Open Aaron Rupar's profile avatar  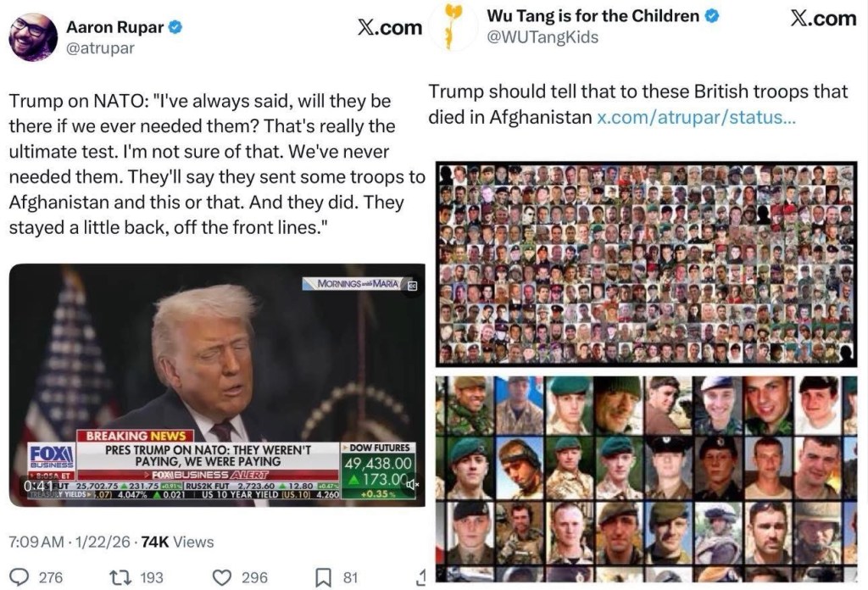(x=33, y=36)
